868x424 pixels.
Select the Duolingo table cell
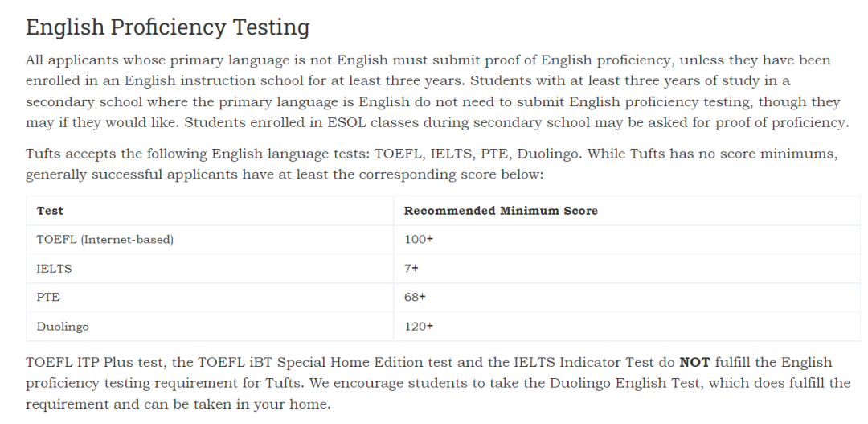210,326
